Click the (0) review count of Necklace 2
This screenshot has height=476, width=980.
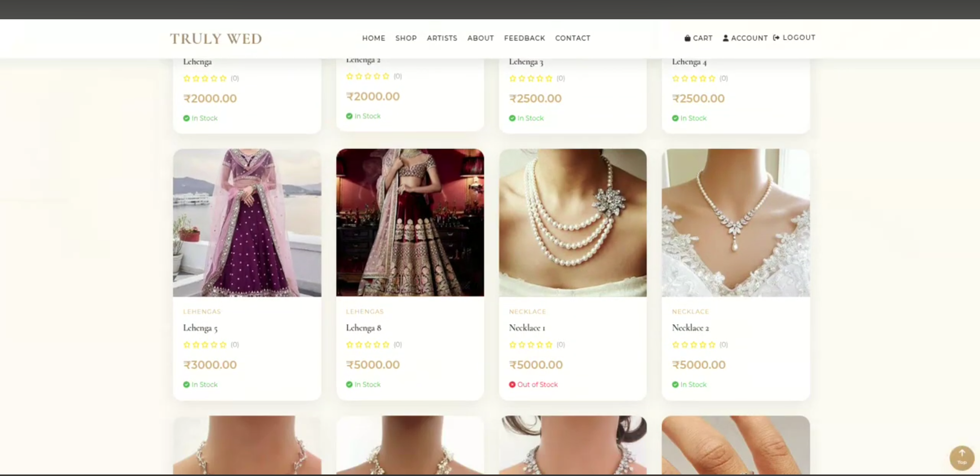724,345
